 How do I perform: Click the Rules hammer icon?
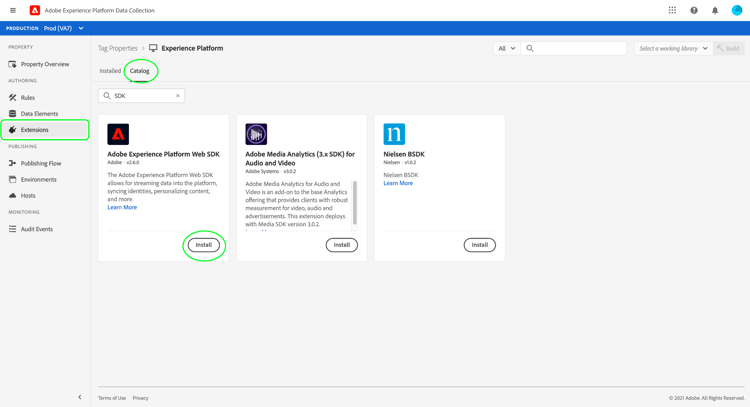[12, 98]
